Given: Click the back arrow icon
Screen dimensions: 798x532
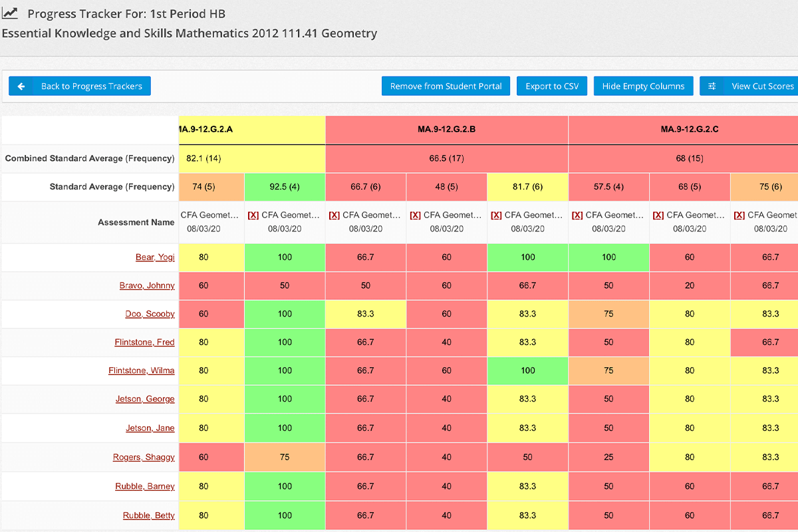Looking at the screenshot, I should coord(21,86).
